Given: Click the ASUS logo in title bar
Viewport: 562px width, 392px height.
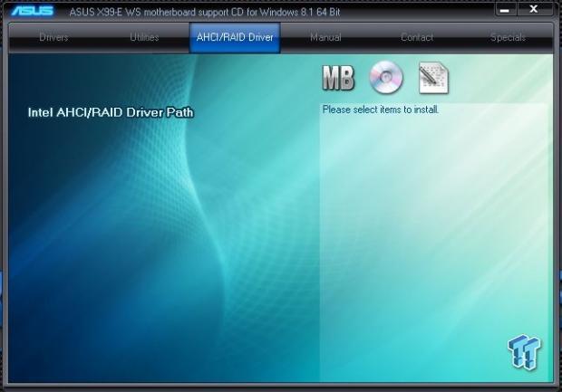Looking at the screenshot, I should (33, 11).
